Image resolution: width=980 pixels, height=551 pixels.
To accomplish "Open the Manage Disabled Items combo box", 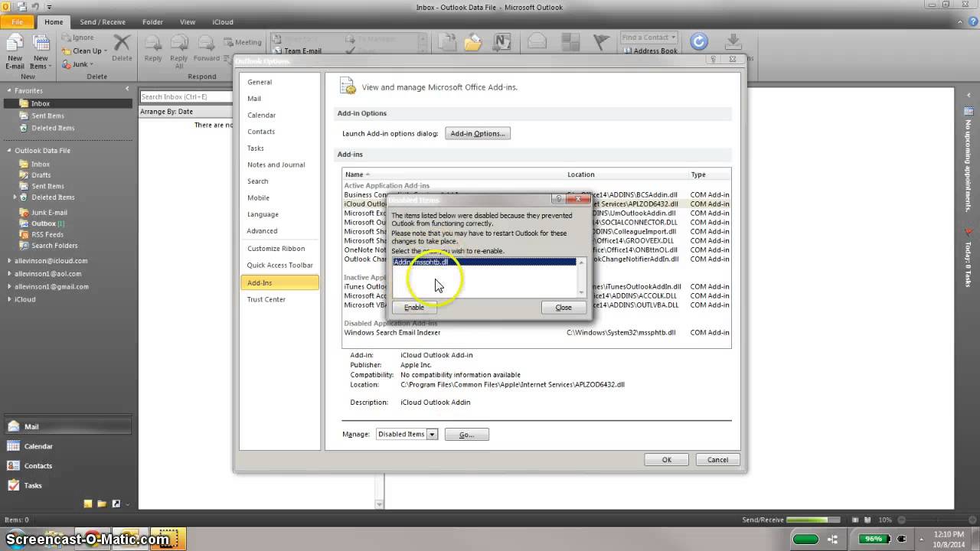I will click(x=407, y=434).
